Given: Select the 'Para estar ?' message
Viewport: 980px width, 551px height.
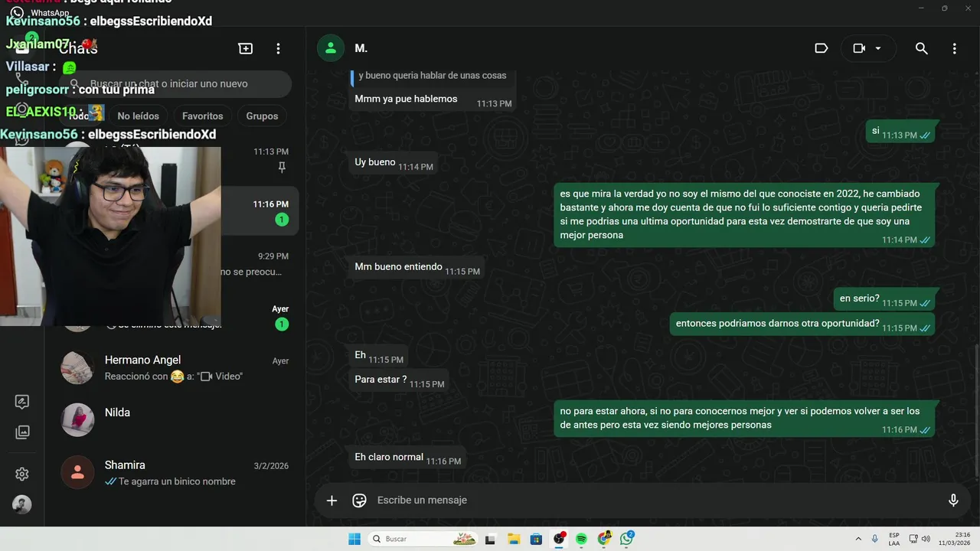Looking at the screenshot, I should coord(398,380).
